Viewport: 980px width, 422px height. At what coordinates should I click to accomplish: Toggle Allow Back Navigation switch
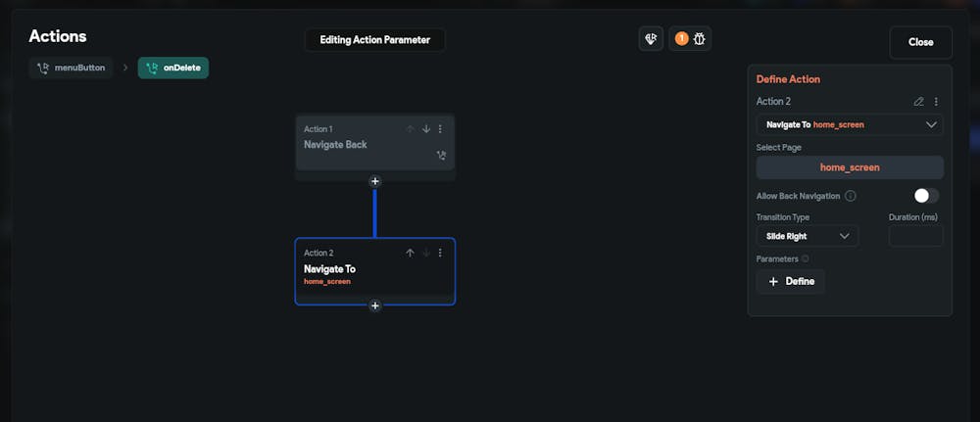tap(926, 196)
